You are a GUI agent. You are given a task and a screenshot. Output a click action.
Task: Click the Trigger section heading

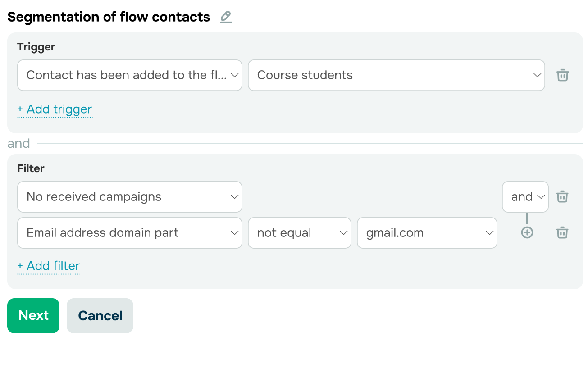click(36, 47)
